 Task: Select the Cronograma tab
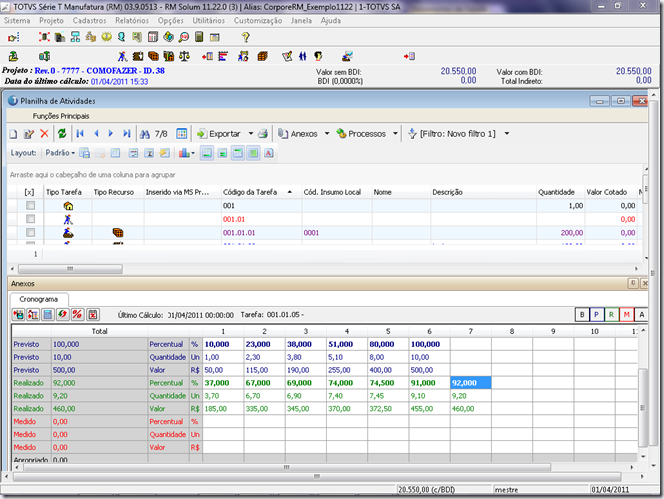[x=39, y=299]
